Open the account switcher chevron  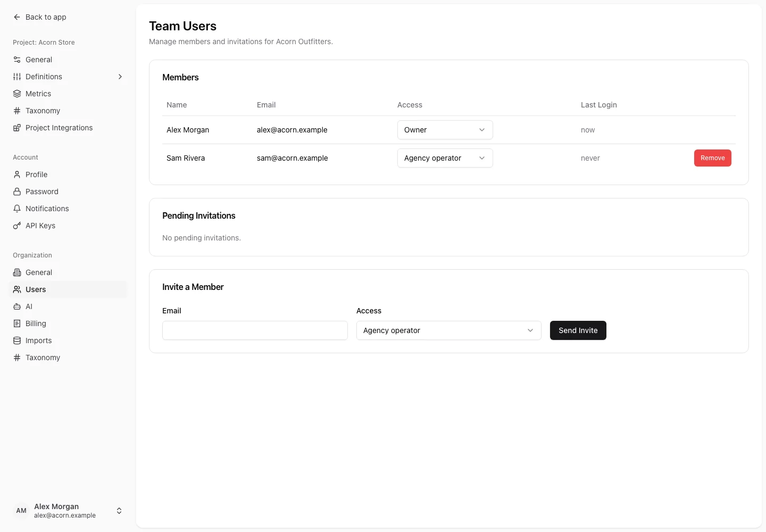(119, 511)
